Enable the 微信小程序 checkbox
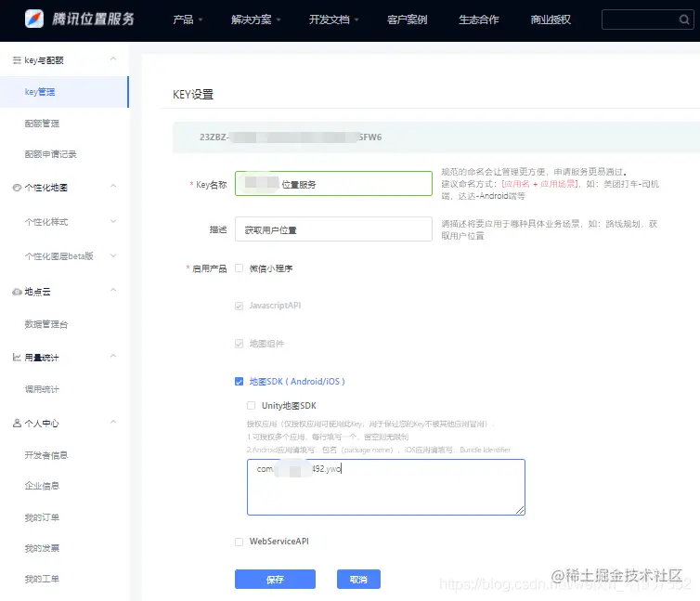 coord(239,268)
